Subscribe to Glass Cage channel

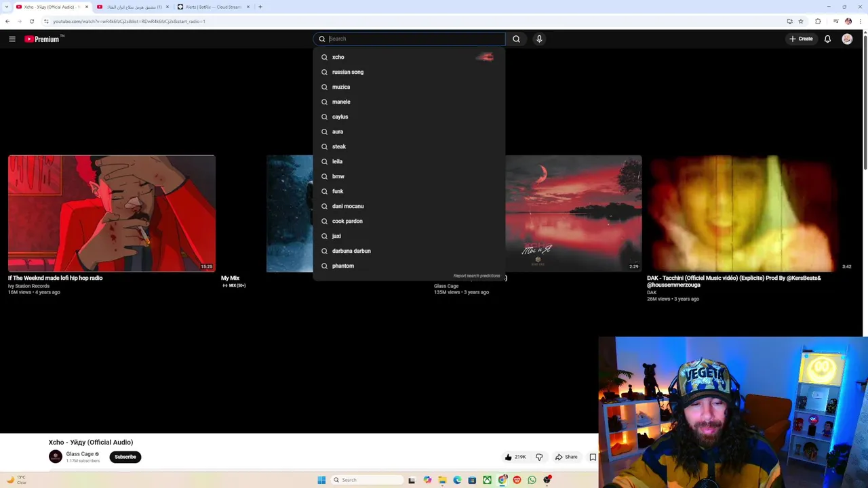click(x=125, y=457)
